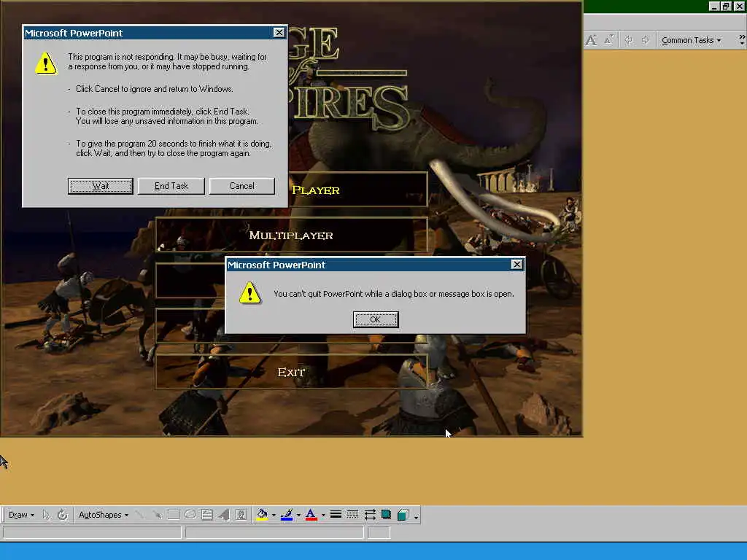This screenshot has width=747, height=560.
Task: Select the Text Box tool
Action: 206,515
